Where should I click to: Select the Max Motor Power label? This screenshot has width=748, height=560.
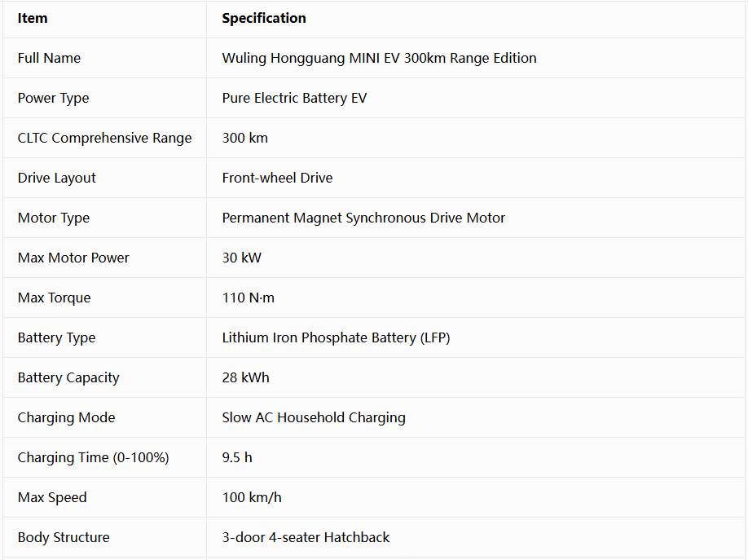[73, 258]
